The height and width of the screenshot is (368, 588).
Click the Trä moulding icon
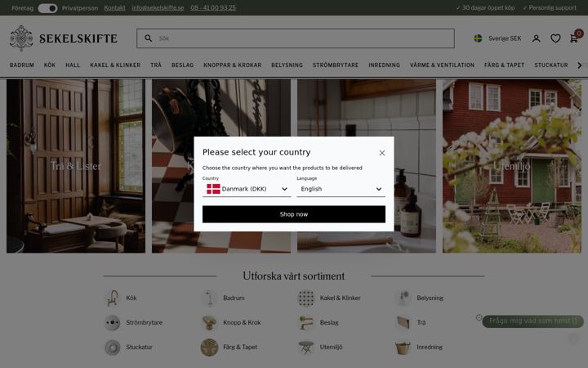[403, 322]
